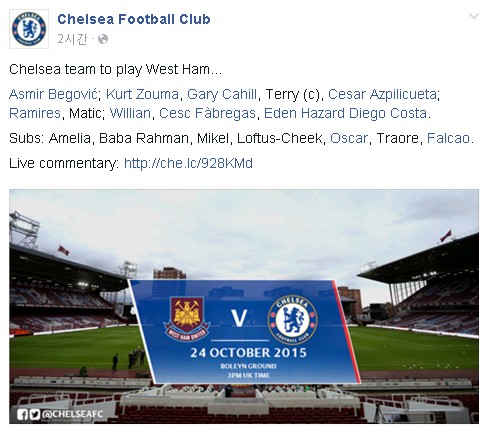
Task: Click the post timestamp 2시간
Action: [72, 39]
